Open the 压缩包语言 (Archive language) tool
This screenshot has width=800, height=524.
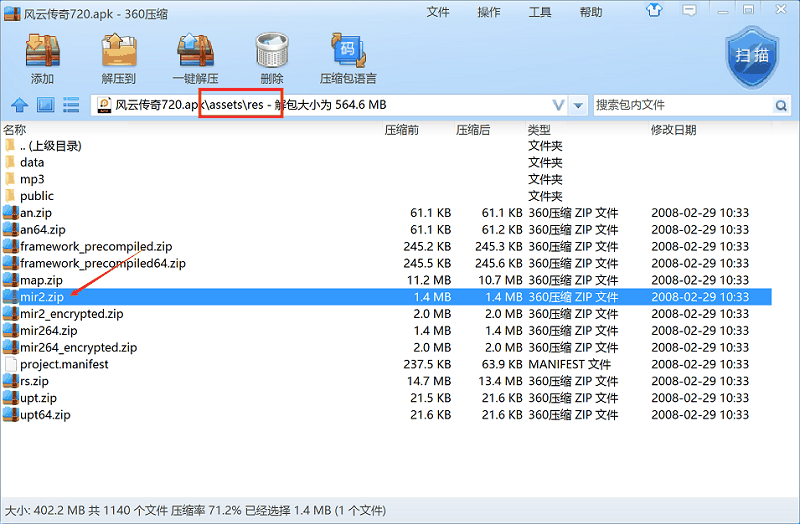tap(348, 58)
